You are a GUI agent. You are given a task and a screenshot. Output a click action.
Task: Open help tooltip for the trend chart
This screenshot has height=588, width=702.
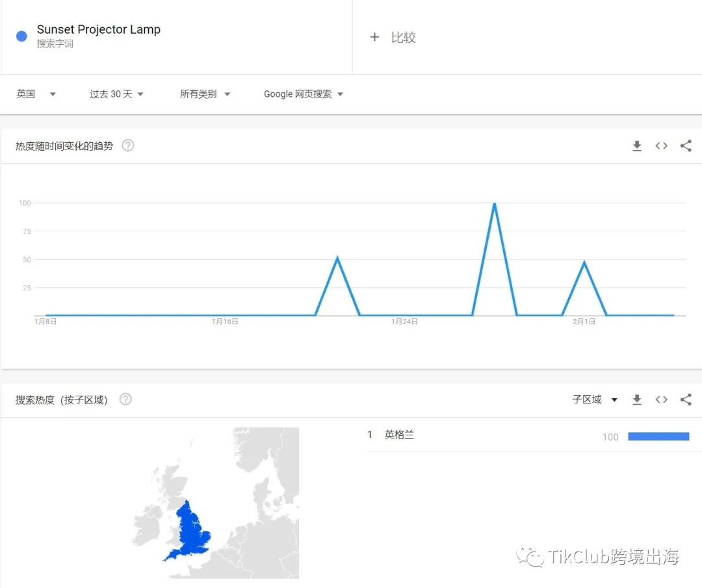click(x=127, y=146)
